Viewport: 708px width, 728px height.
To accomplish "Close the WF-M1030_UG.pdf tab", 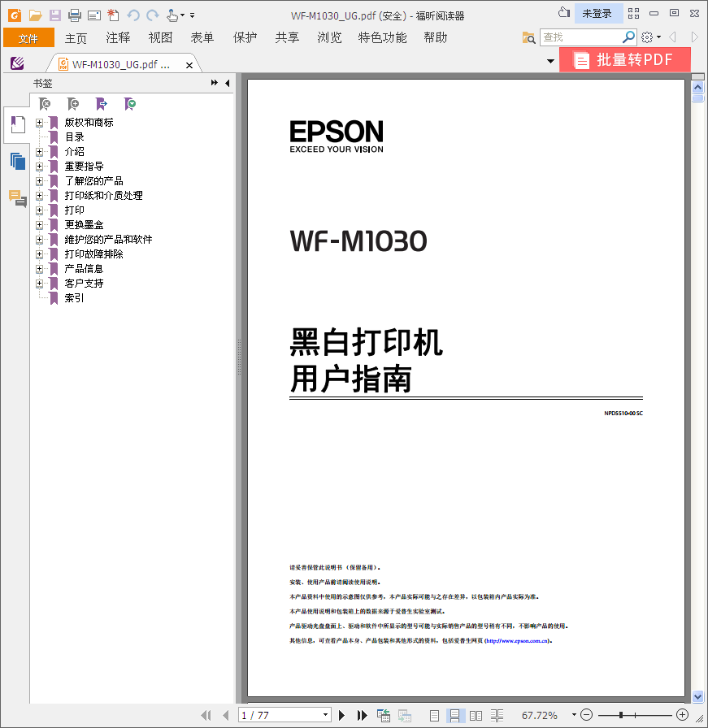I will 189,65.
